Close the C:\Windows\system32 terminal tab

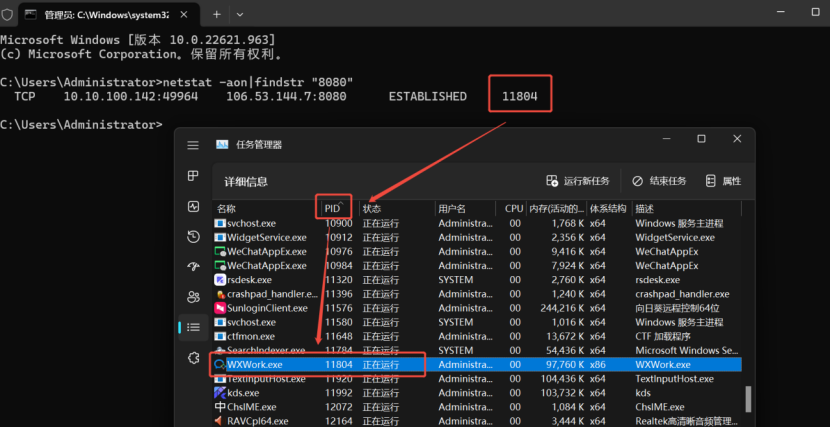click(185, 15)
